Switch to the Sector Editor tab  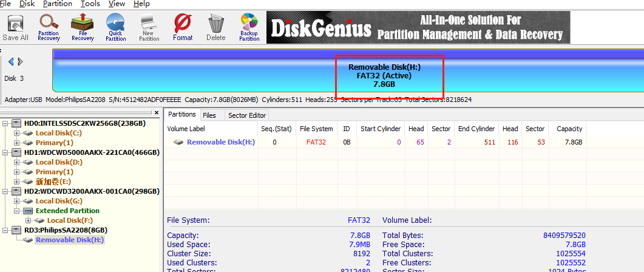[x=247, y=115]
